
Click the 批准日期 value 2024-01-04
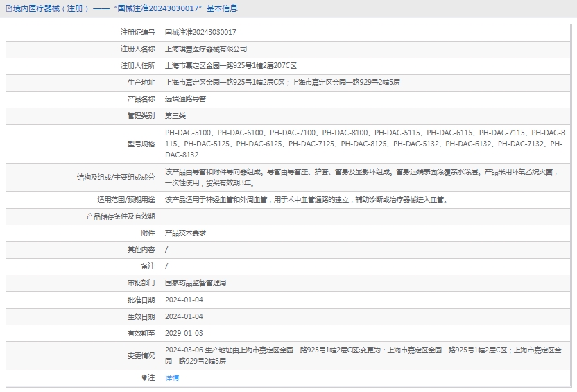pos(184,300)
